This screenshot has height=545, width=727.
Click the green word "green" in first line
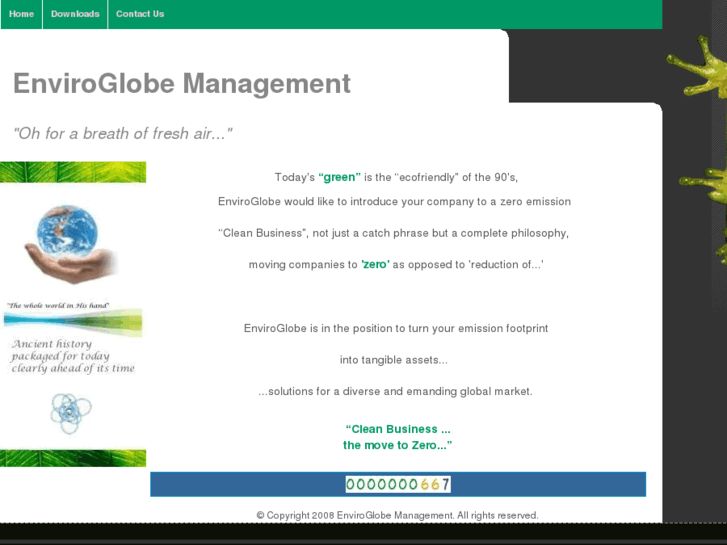(x=339, y=177)
